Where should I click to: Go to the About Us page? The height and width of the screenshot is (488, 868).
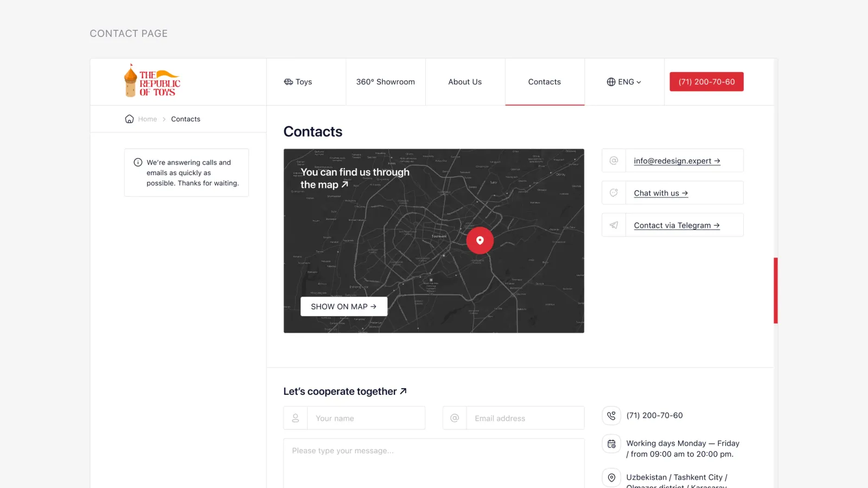point(465,82)
